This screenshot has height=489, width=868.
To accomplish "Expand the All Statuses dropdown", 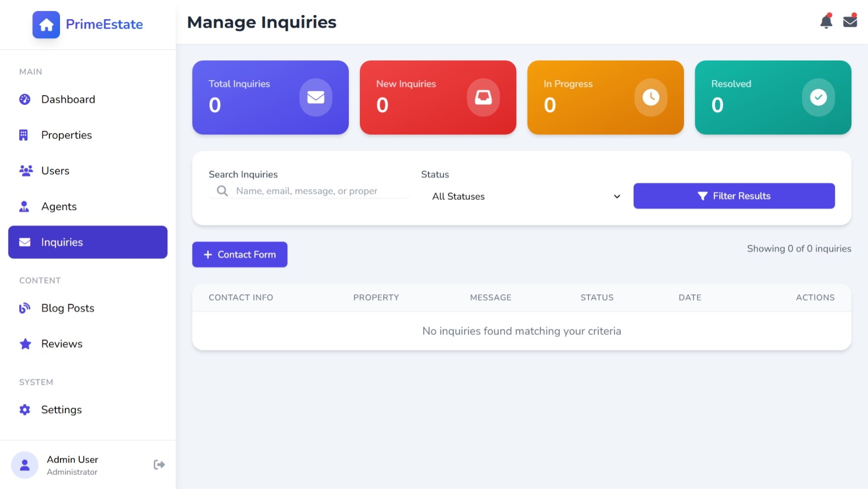I will coord(525,196).
